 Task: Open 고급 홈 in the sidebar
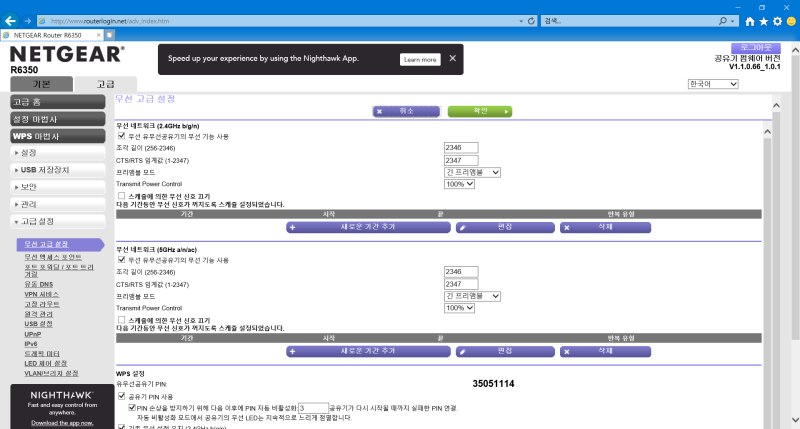pos(58,102)
